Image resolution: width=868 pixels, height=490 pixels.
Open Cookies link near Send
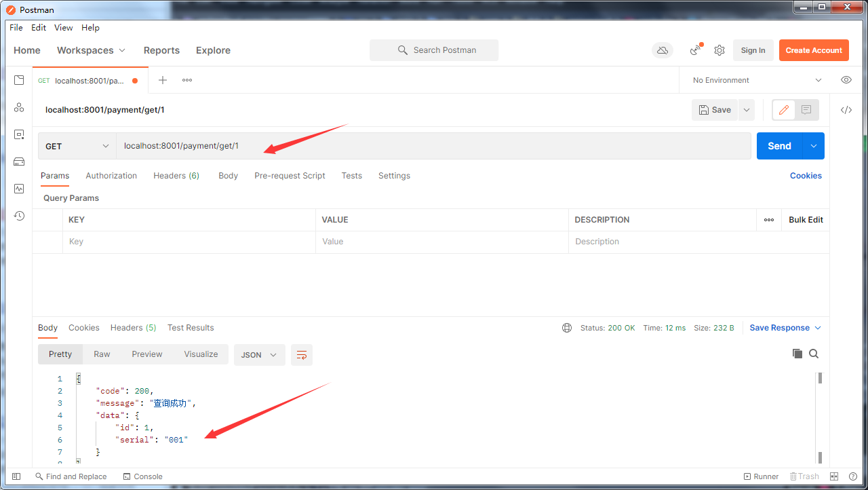[806, 176]
